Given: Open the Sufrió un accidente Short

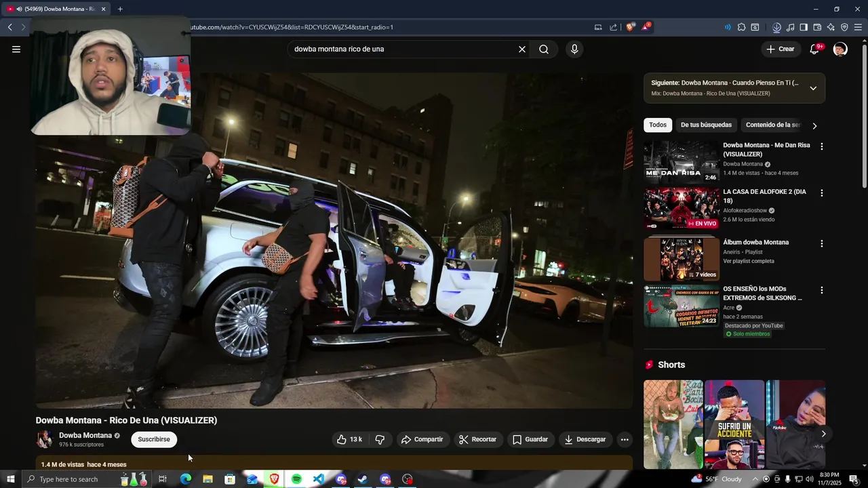Looking at the screenshot, I should pos(734,424).
